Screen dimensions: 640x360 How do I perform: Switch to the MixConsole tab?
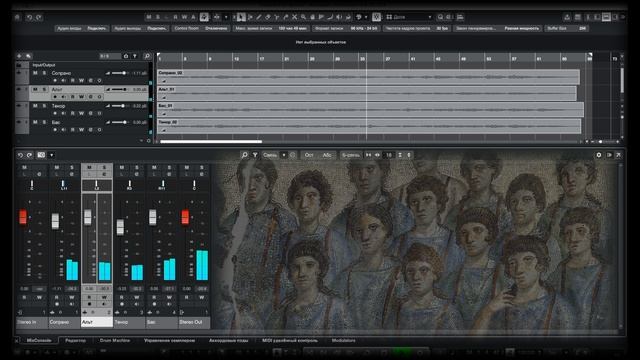[39, 340]
